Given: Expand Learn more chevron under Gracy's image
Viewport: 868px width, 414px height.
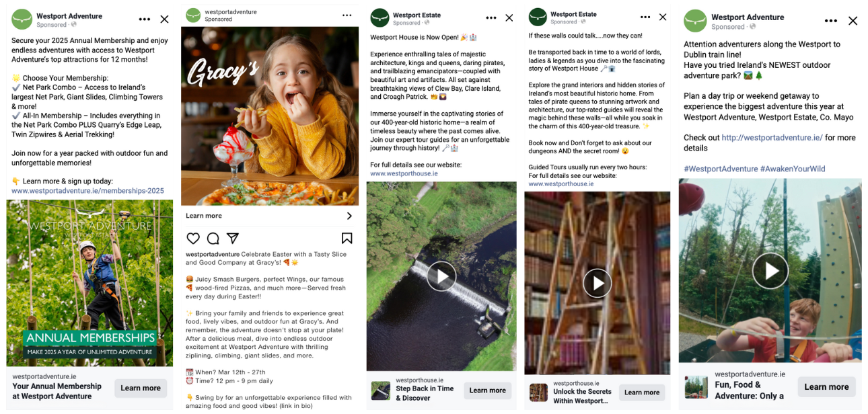Looking at the screenshot, I should [349, 216].
